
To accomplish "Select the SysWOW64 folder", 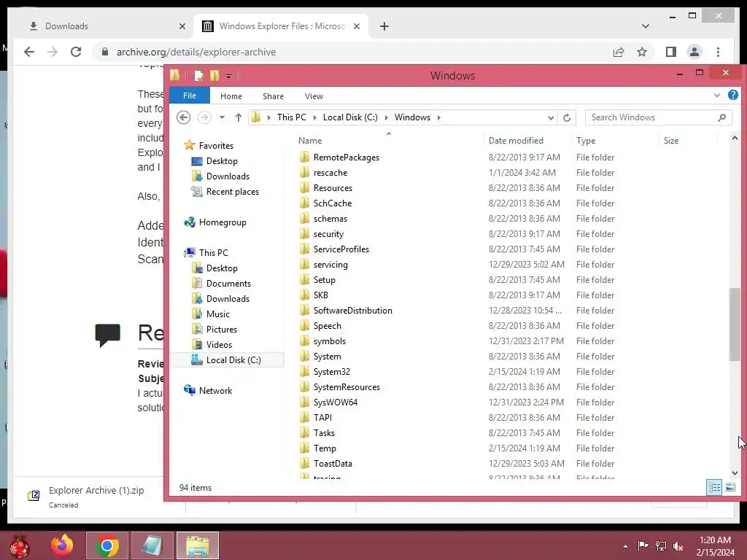I will point(336,402).
